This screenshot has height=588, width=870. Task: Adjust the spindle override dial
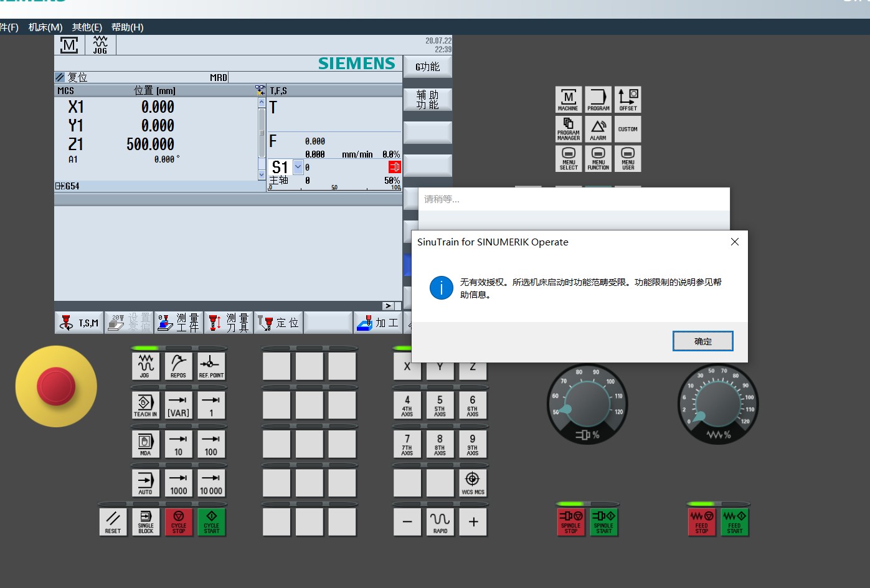coord(587,404)
